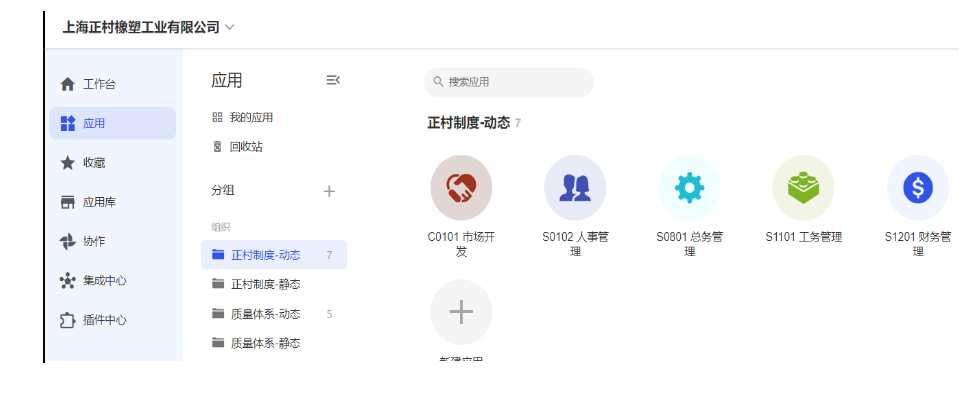Screen dimensions: 959x400
Task: Click the plus icon to create new app
Action: 461,312
